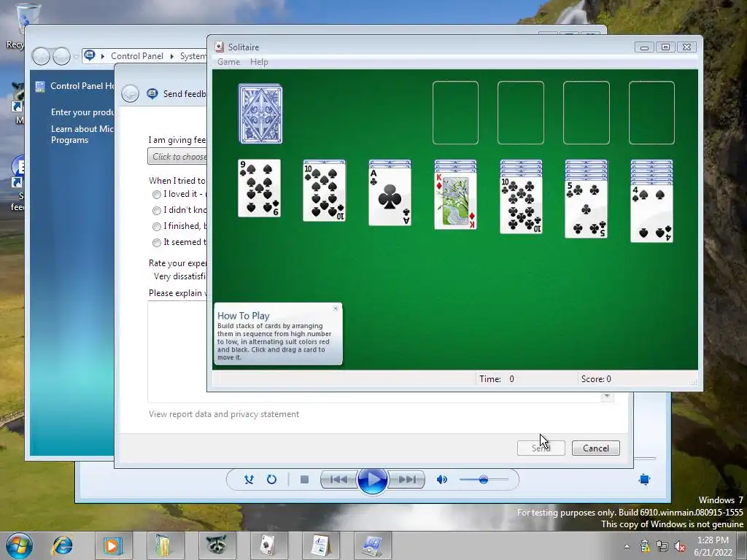Open the Enter your product key link
Screen dimensions: 747x560
(82, 112)
